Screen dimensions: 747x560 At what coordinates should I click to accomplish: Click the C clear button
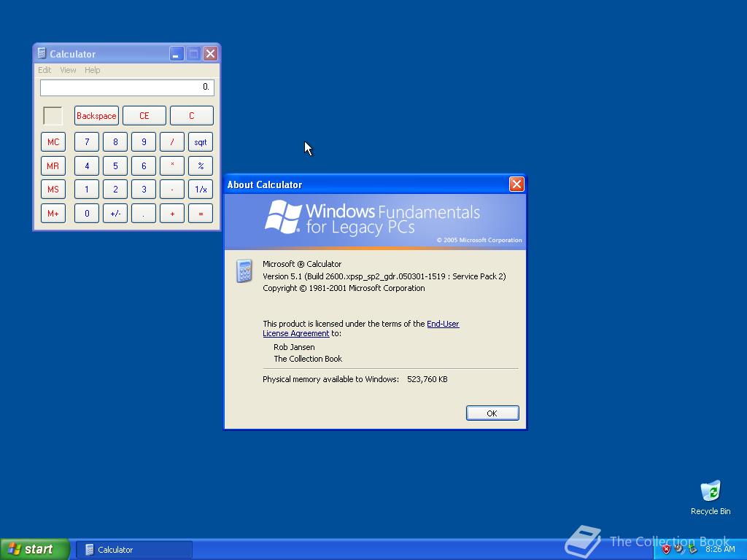(x=192, y=116)
